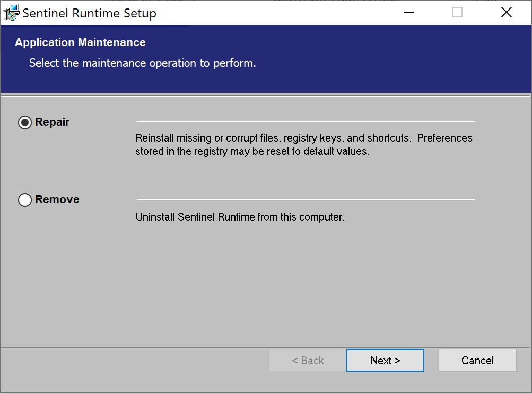Click the empty gray area below Remove
532x394 pixels.
click(x=265, y=286)
